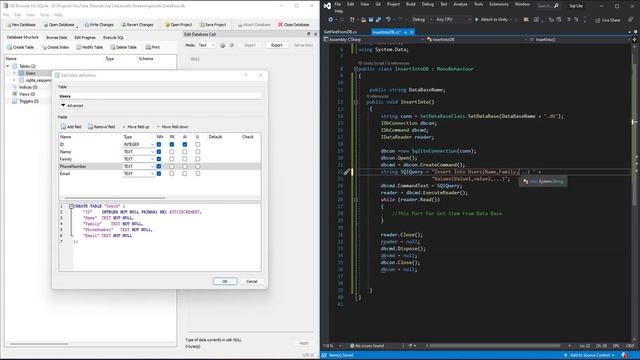The height and width of the screenshot is (360, 640).
Task: Toggle AI checkbox for Name field
Action: 185,152
